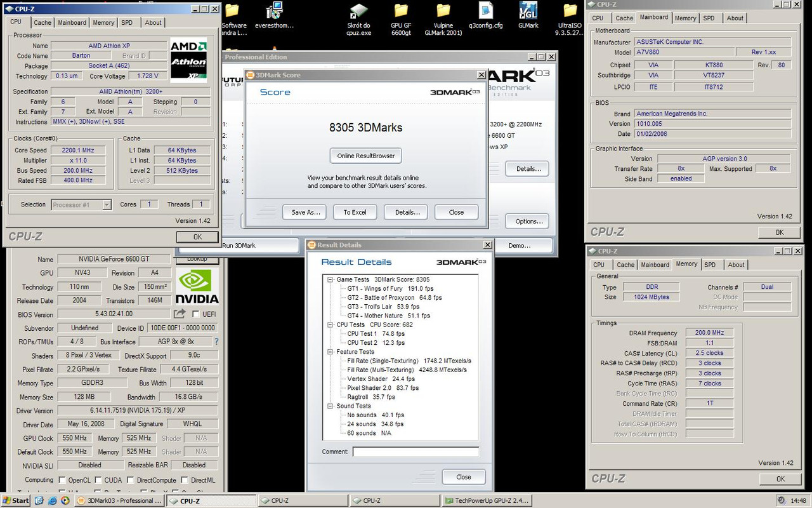Collapse the CPU Tests tree node

pyautogui.click(x=330, y=324)
